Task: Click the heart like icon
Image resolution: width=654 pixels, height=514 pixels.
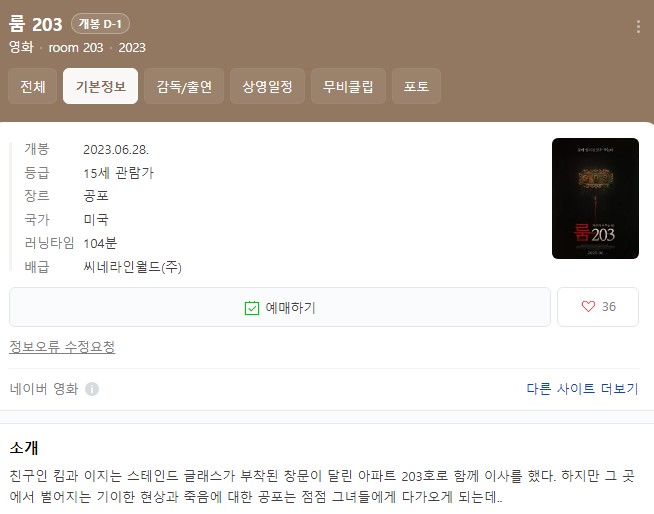Action: [588, 307]
